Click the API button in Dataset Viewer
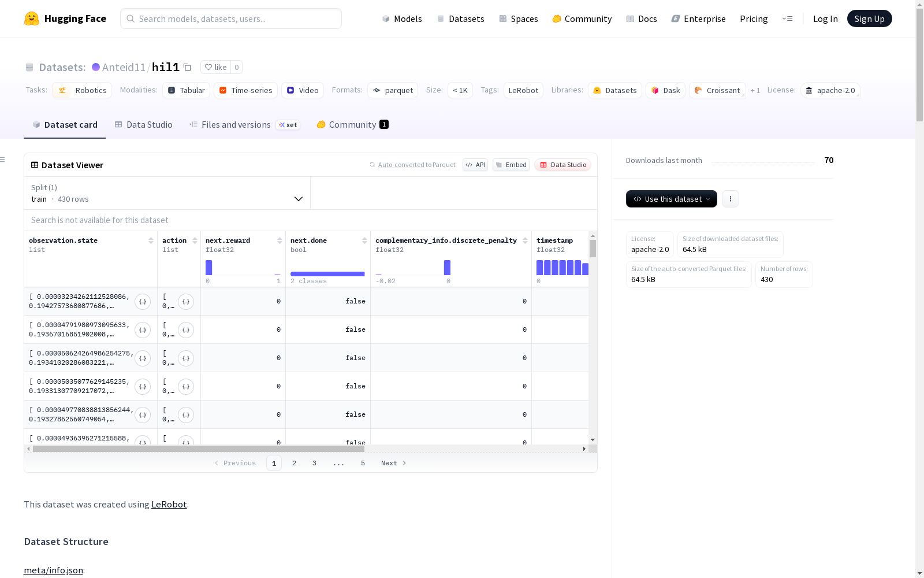 click(475, 165)
